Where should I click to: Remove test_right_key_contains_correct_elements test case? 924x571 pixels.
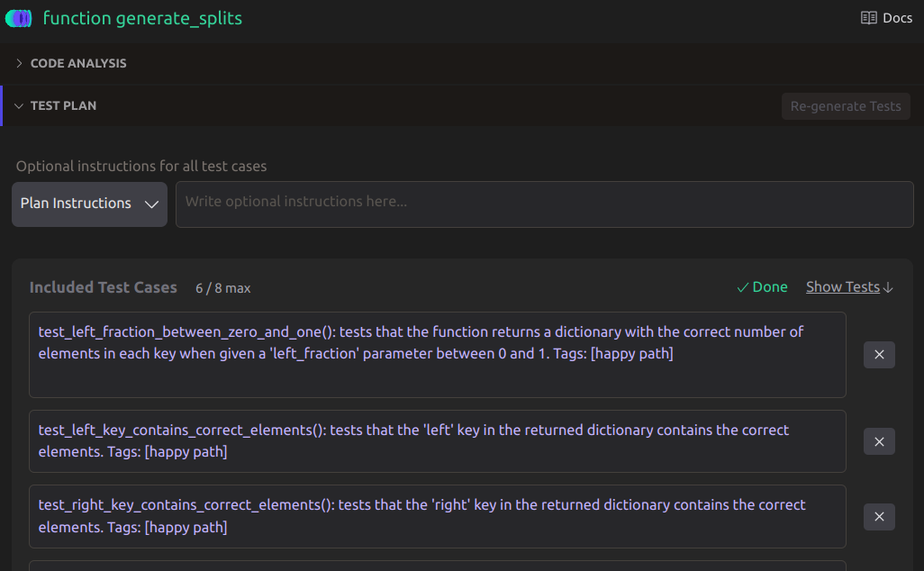pos(879,517)
